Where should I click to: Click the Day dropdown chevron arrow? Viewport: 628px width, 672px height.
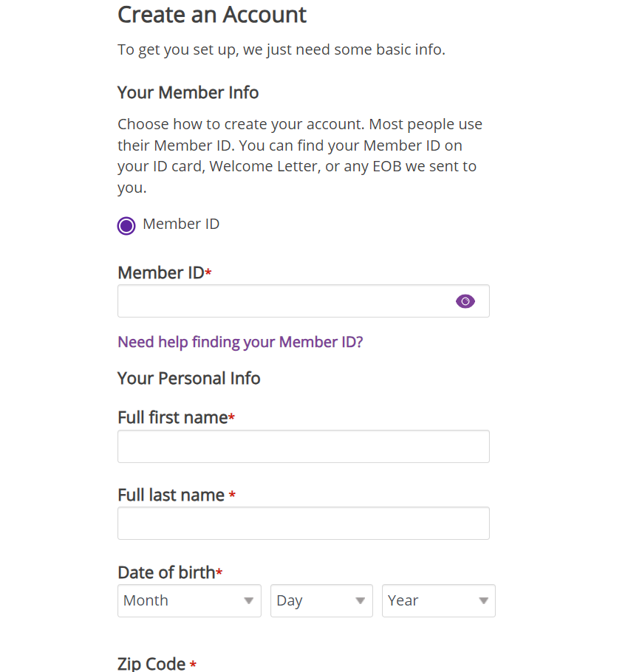360,600
